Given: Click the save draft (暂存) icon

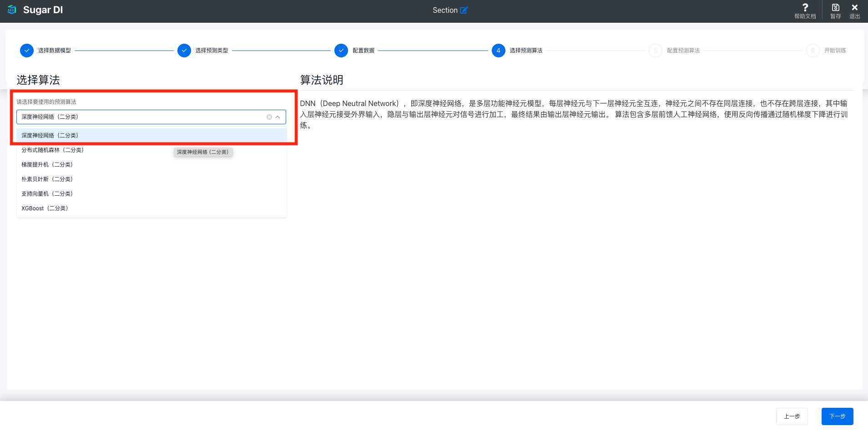Looking at the screenshot, I should (836, 7).
